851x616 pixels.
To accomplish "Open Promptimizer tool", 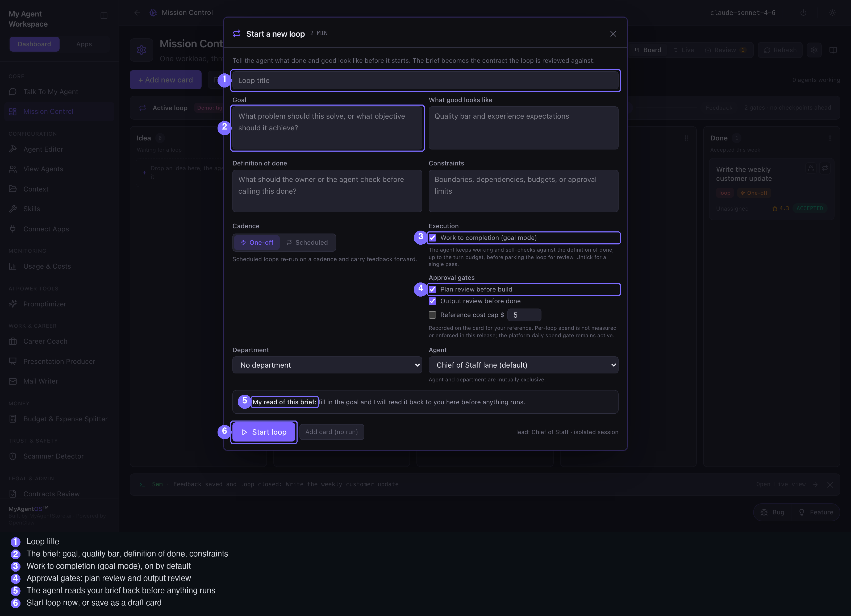I will tap(59, 304).
